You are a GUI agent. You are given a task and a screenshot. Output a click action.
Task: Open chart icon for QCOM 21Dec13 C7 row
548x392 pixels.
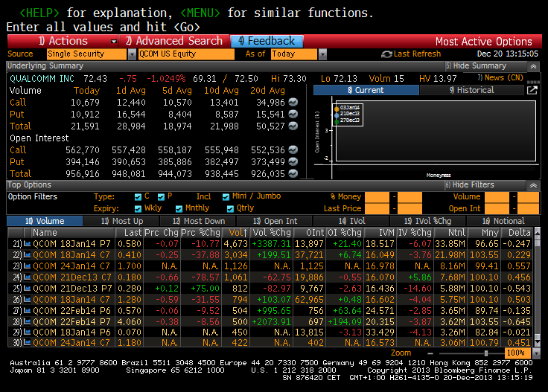tap(27, 277)
